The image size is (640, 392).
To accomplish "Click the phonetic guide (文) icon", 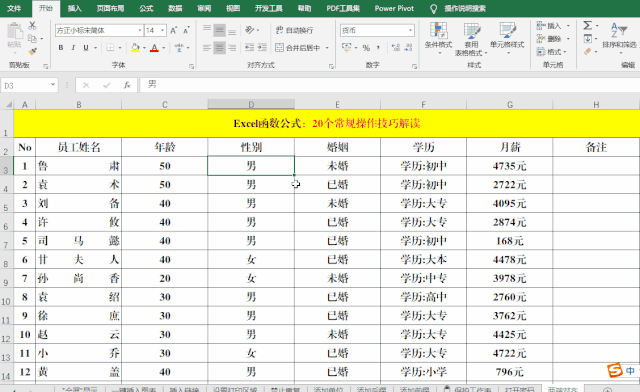I will tap(179, 48).
